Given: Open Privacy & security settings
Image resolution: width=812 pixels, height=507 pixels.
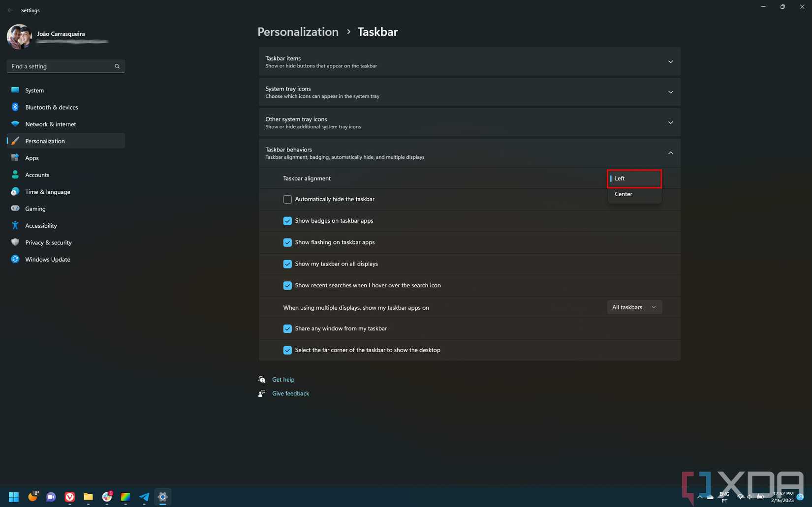Looking at the screenshot, I should [x=48, y=242].
